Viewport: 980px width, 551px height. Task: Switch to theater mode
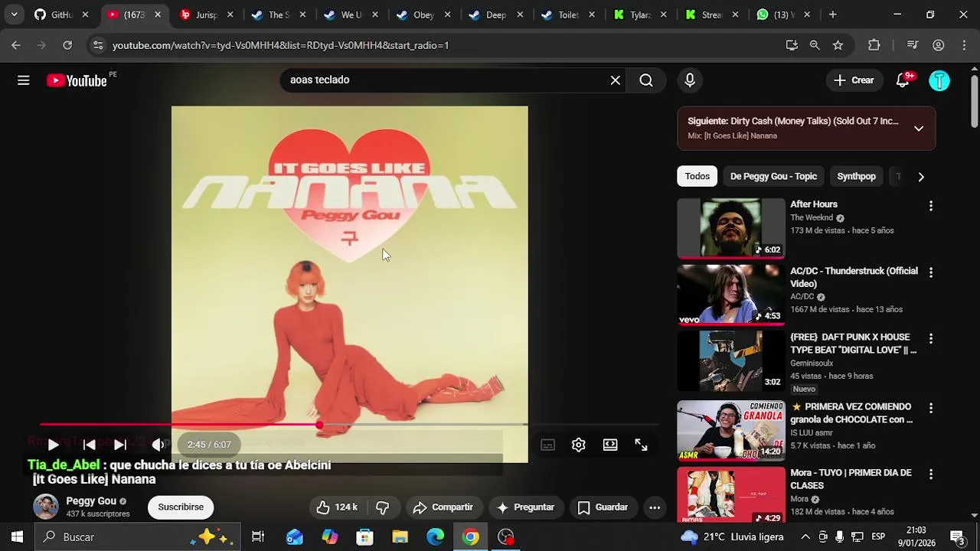[610, 445]
